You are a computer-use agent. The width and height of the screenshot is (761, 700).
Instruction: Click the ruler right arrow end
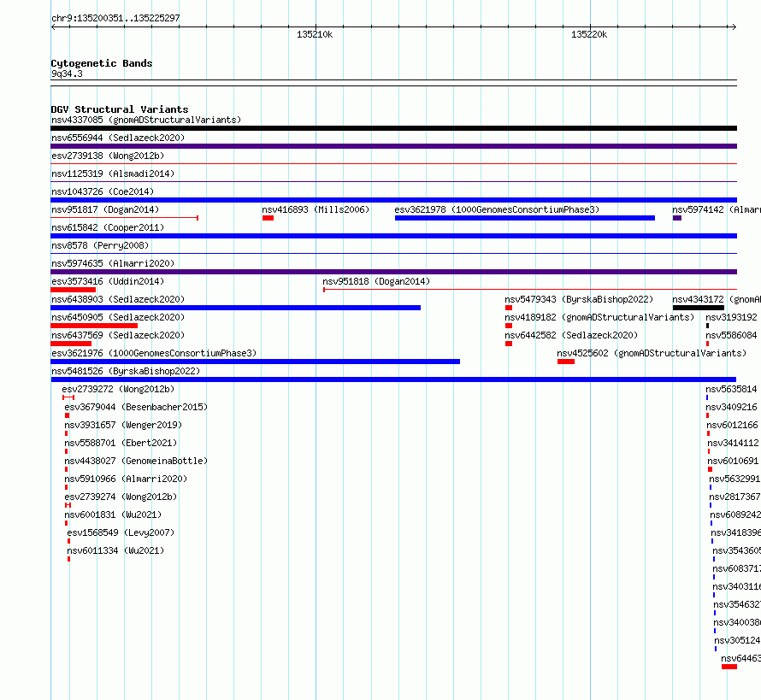[x=734, y=27]
